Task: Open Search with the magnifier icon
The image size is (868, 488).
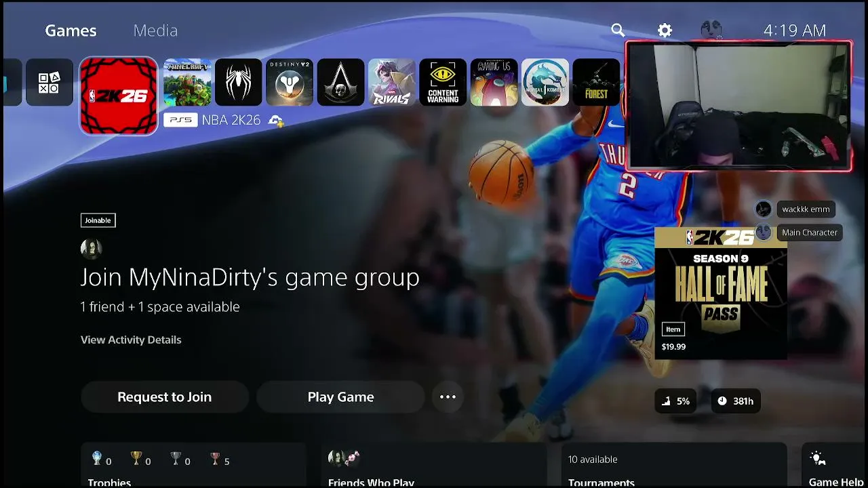Action: (618, 30)
